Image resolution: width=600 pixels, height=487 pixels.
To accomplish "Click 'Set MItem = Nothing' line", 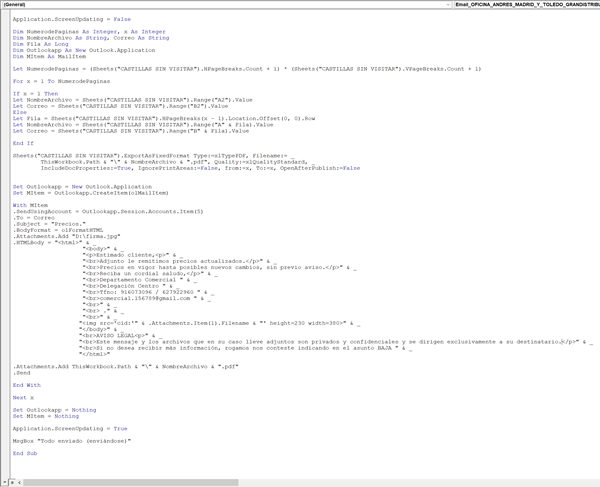I will point(46,416).
